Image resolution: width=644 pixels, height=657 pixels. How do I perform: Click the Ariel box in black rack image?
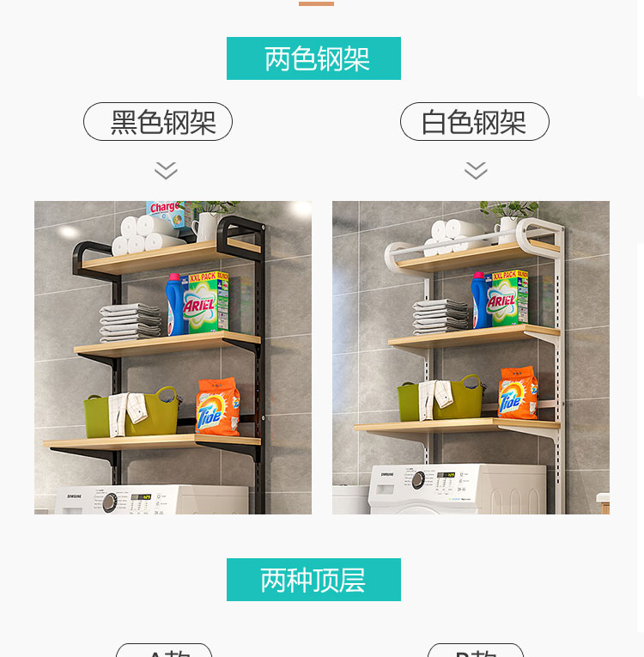point(206,301)
